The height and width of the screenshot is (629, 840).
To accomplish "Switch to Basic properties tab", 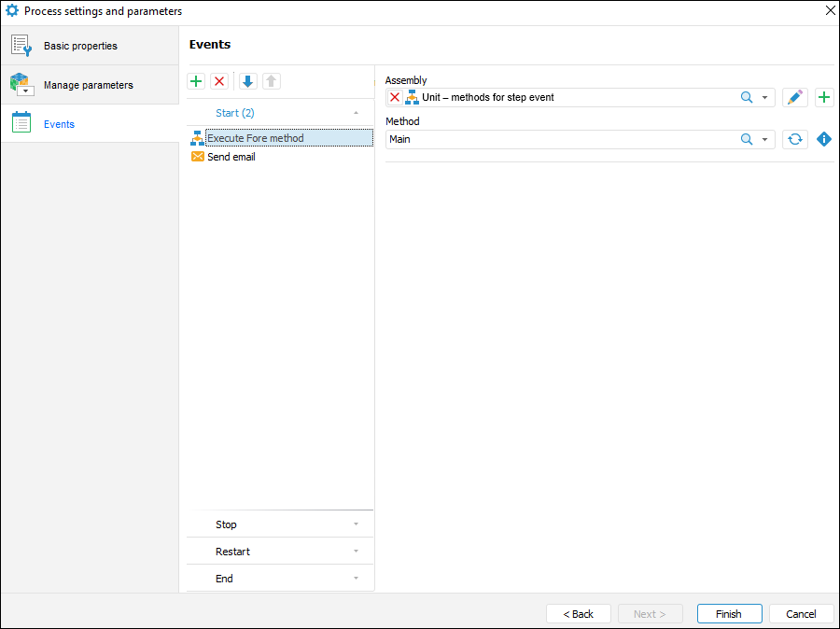I will tap(80, 46).
